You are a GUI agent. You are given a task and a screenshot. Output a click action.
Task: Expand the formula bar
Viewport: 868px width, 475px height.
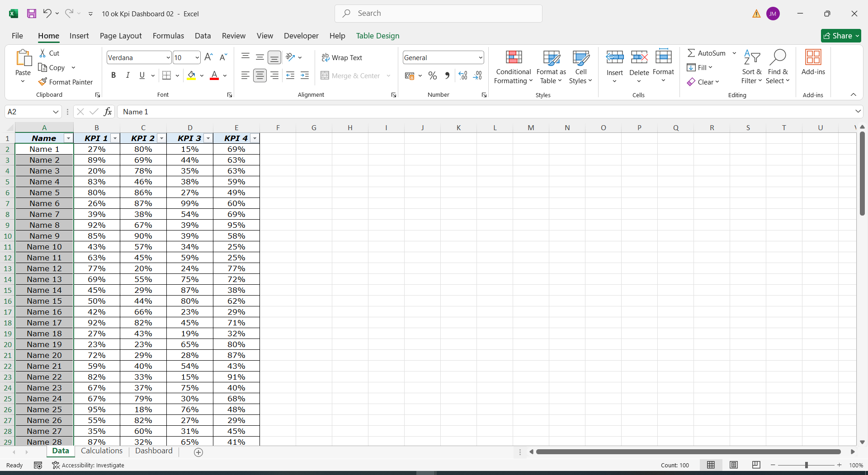pyautogui.click(x=858, y=112)
